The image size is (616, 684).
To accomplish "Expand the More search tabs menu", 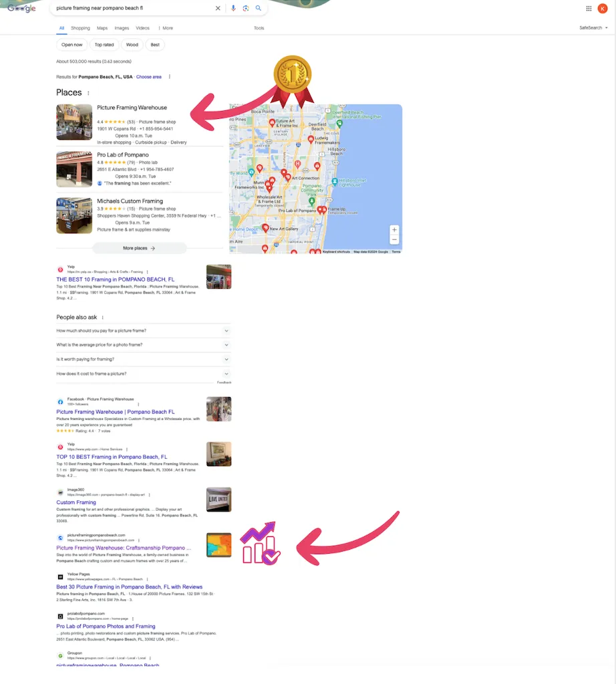I will [168, 28].
